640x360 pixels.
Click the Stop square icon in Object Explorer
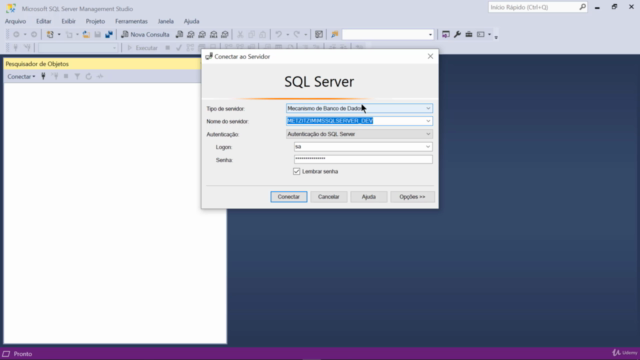(x=66, y=76)
